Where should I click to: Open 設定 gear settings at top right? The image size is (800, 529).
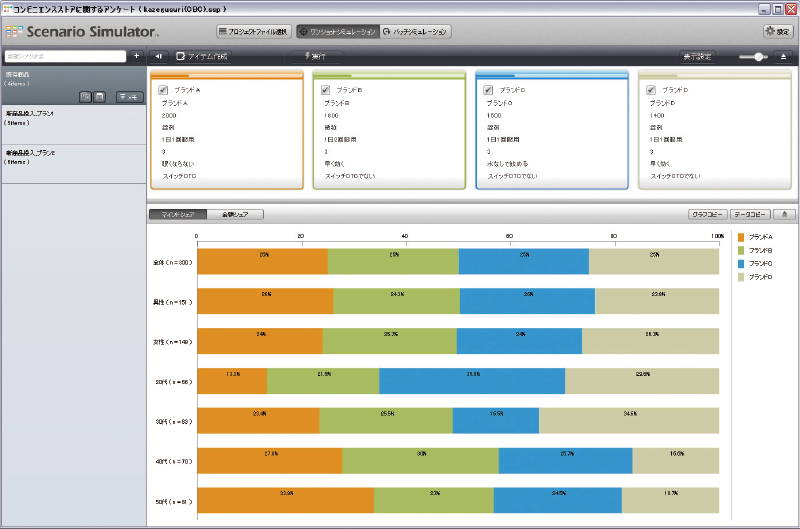point(777,32)
